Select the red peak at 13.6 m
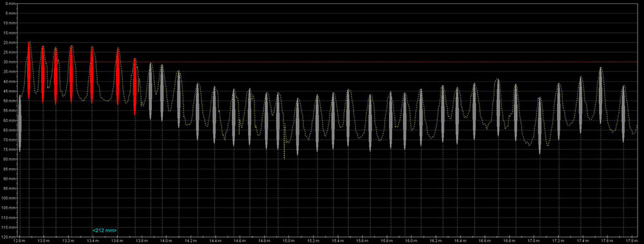Screen dimensions: 644x244 click(x=117, y=77)
